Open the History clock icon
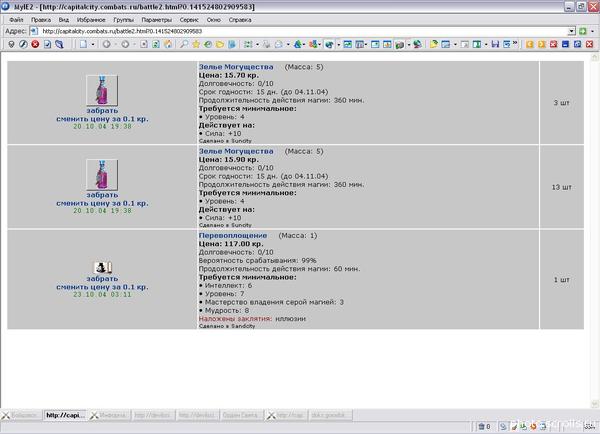Viewport: 600px width, 434px height. [208, 44]
